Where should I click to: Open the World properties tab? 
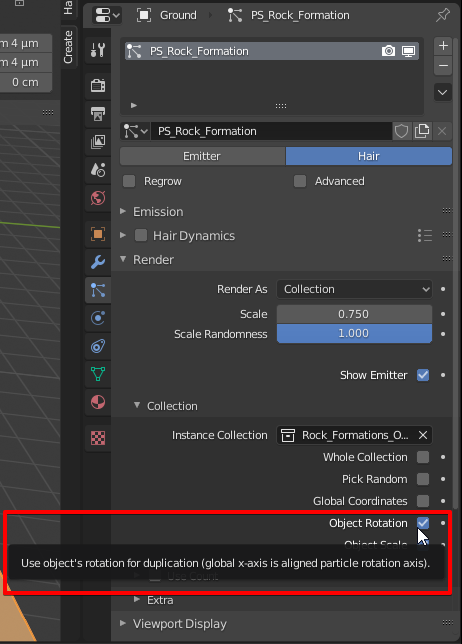point(98,198)
